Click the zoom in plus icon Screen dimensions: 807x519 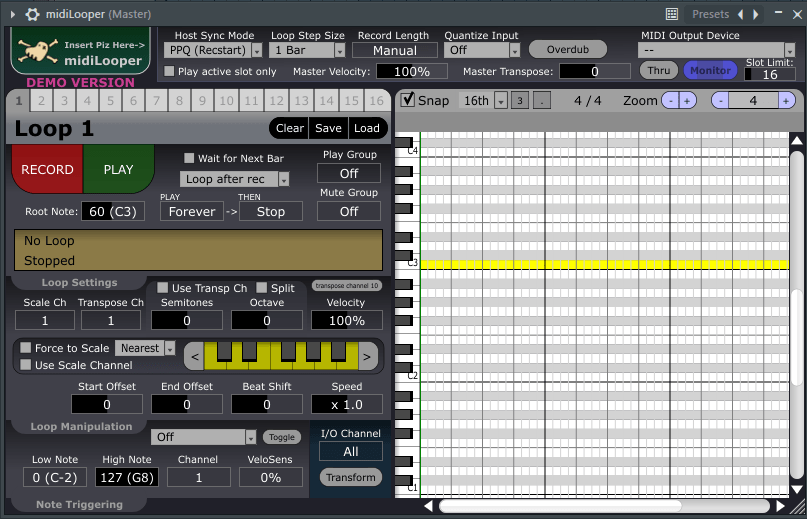click(687, 100)
